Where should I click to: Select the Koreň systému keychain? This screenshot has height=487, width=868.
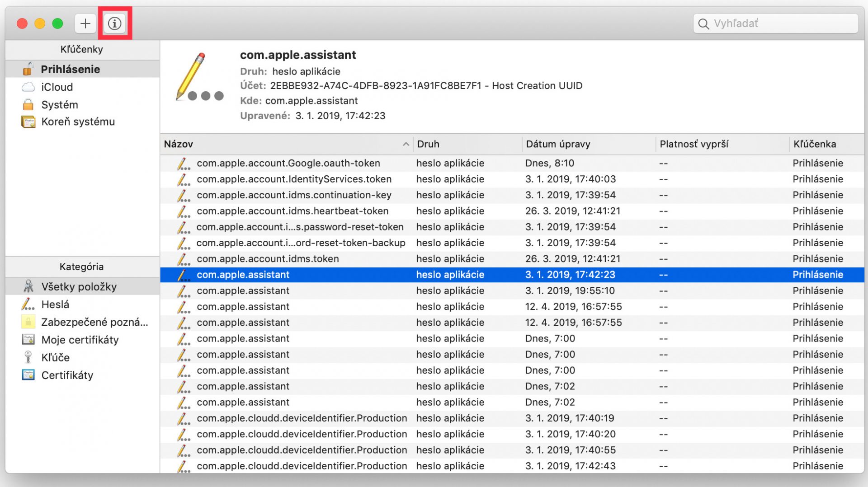point(82,122)
